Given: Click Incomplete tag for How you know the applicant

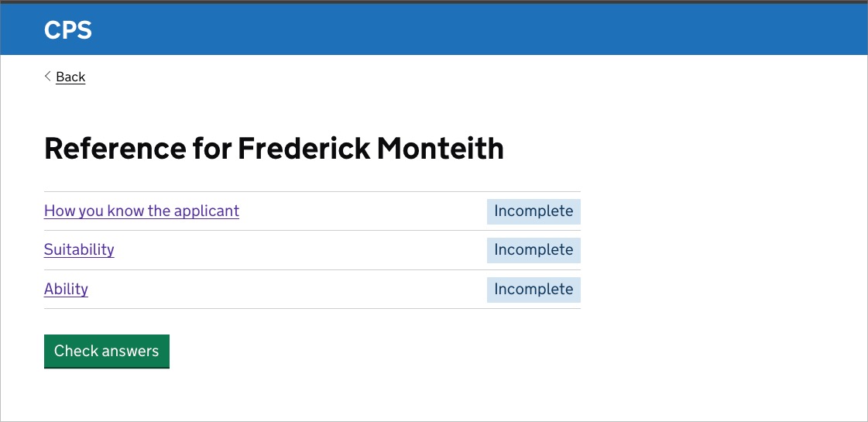Looking at the screenshot, I should tap(533, 211).
